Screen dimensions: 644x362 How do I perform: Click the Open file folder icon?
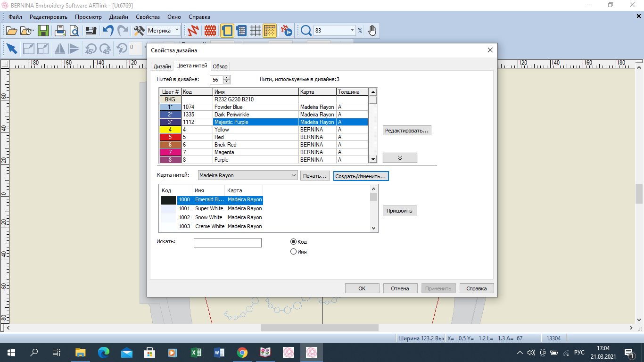[x=11, y=31]
